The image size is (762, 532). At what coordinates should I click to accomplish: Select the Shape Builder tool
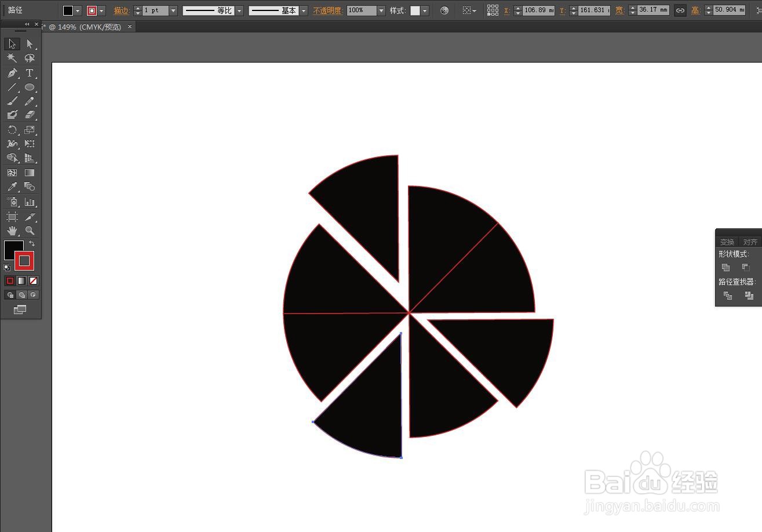pos(12,158)
